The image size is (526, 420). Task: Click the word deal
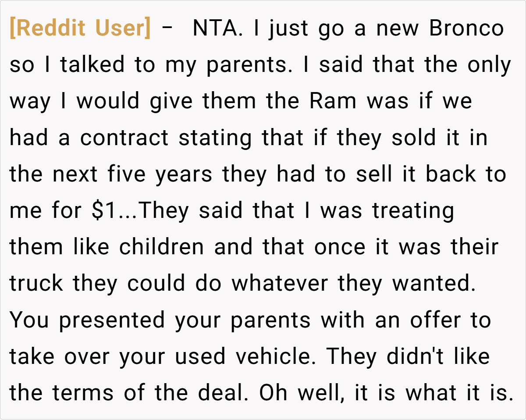tap(220, 393)
